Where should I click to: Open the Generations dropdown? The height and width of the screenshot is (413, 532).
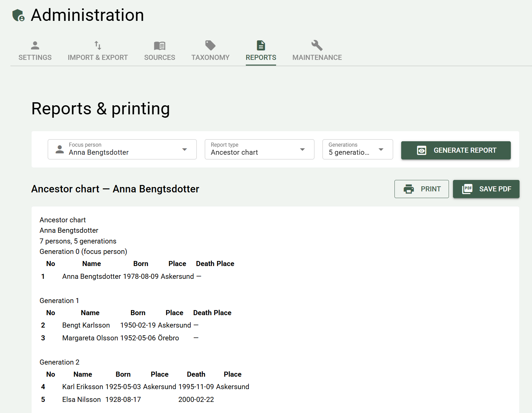[358, 149]
